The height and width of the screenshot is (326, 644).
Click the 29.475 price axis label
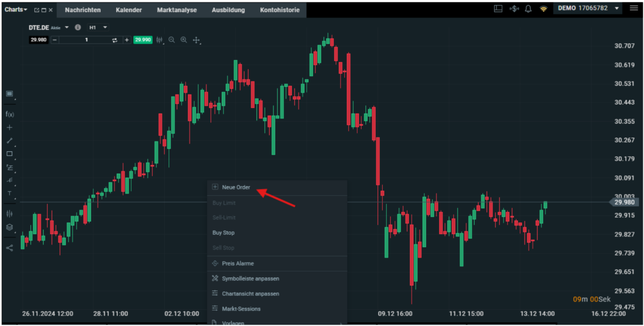[624, 307]
